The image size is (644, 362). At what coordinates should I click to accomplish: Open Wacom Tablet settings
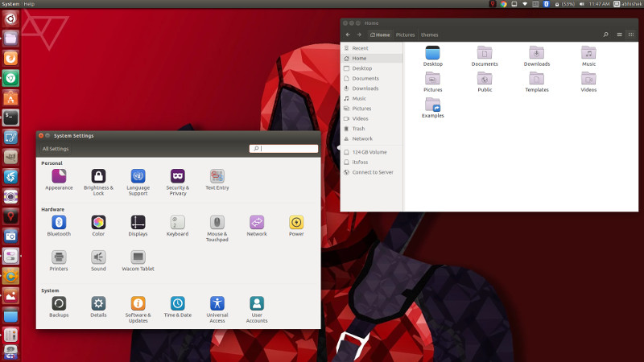138,261
